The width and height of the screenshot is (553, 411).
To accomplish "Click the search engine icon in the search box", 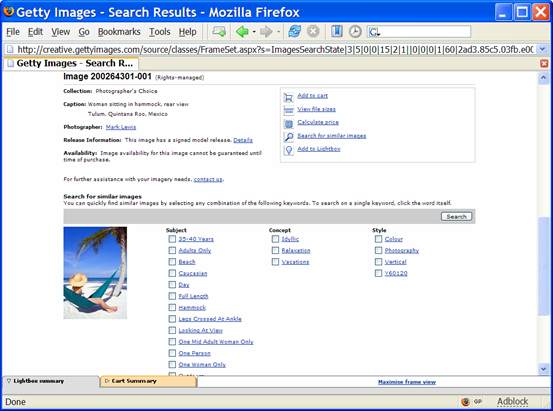I will pos(374,32).
